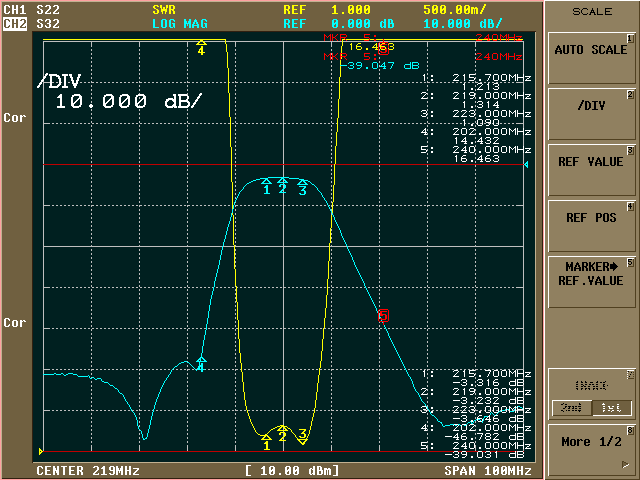The image size is (640, 480).
Task: Click cyan marker 4 on lower skirt
Action: (x=201, y=365)
